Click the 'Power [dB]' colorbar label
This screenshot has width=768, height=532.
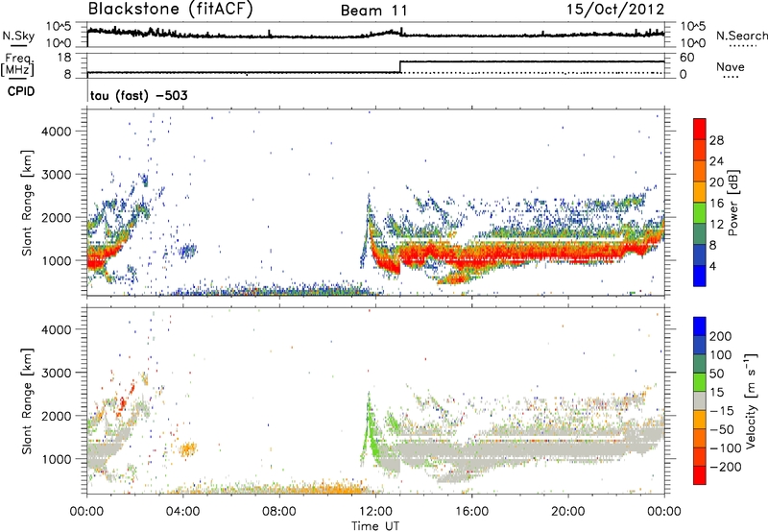coord(733,203)
